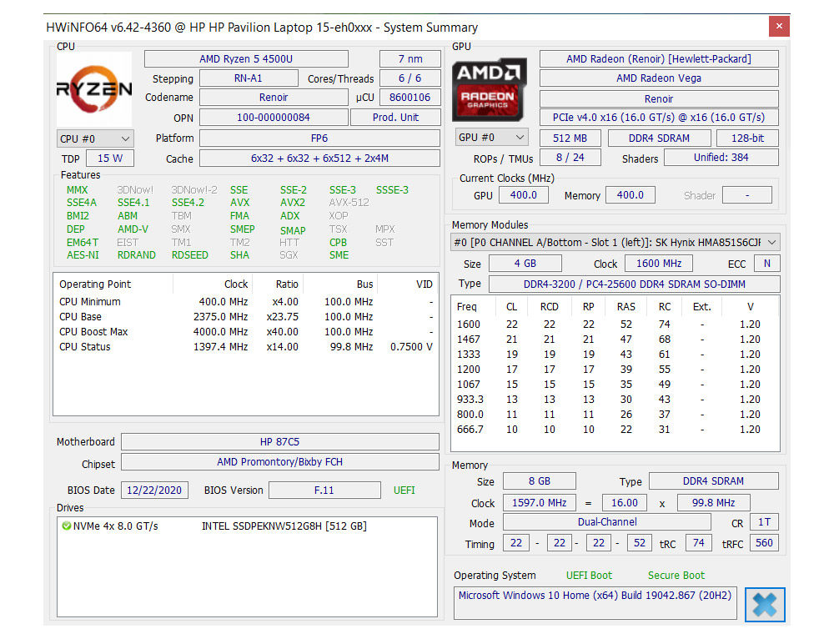
Task: Close the System Summary window
Action: click(x=779, y=26)
